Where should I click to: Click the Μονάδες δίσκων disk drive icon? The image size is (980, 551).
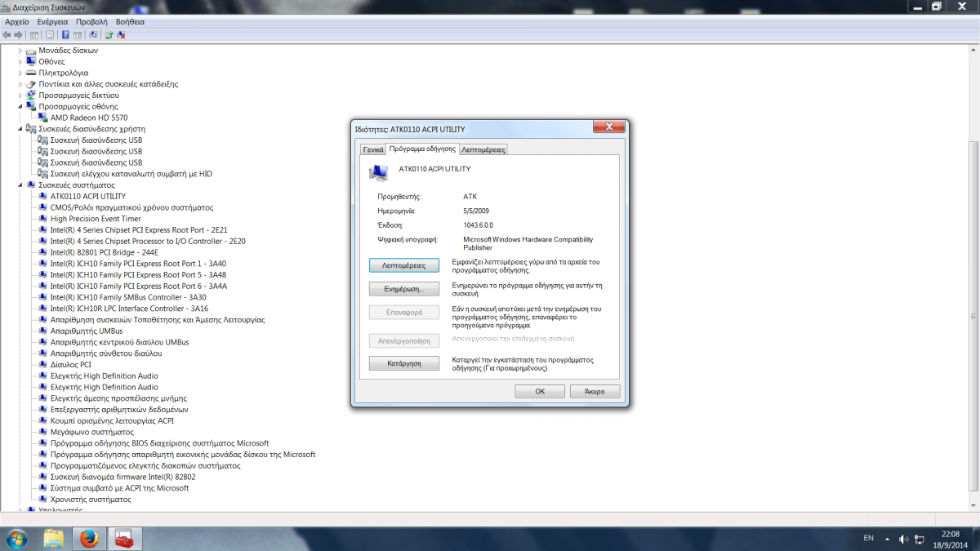click(x=31, y=51)
